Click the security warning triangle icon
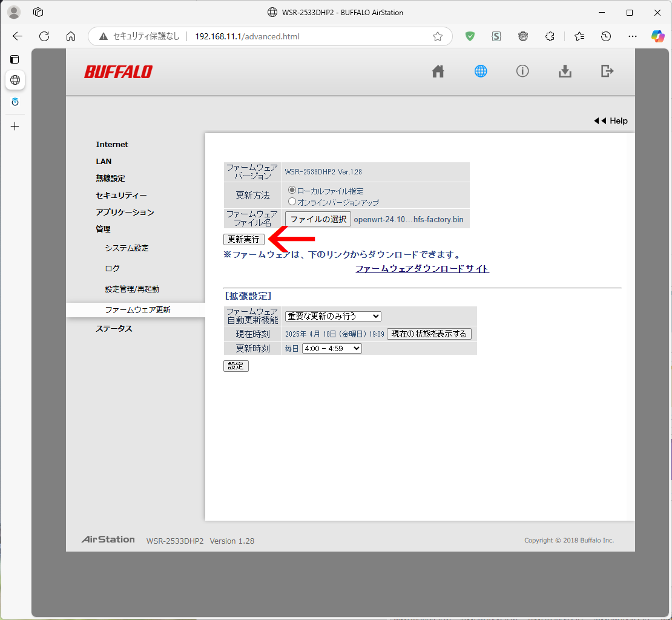 [x=104, y=36]
